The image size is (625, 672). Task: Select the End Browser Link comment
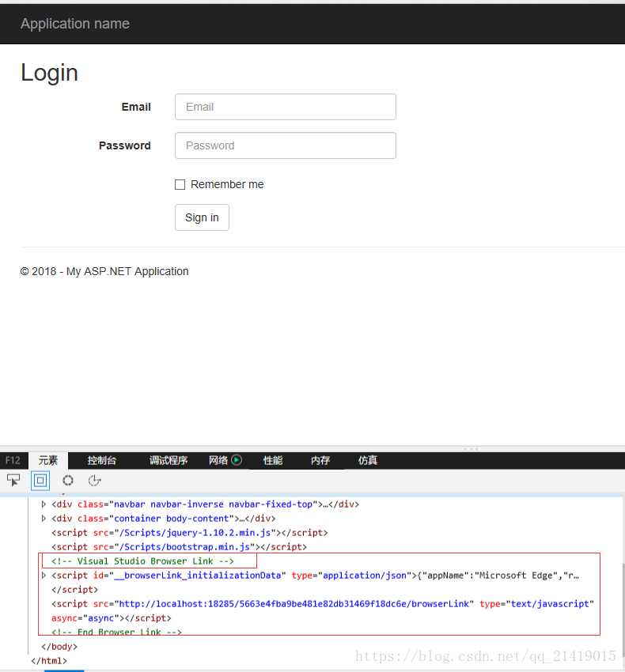click(116, 632)
